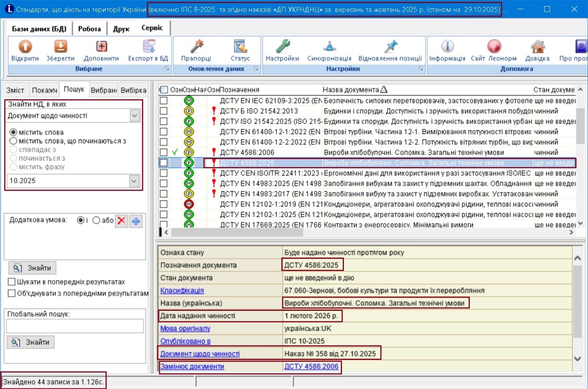
Task: Switch to the Зміст tab
Action: pyautogui.click(x=15, y=90)
